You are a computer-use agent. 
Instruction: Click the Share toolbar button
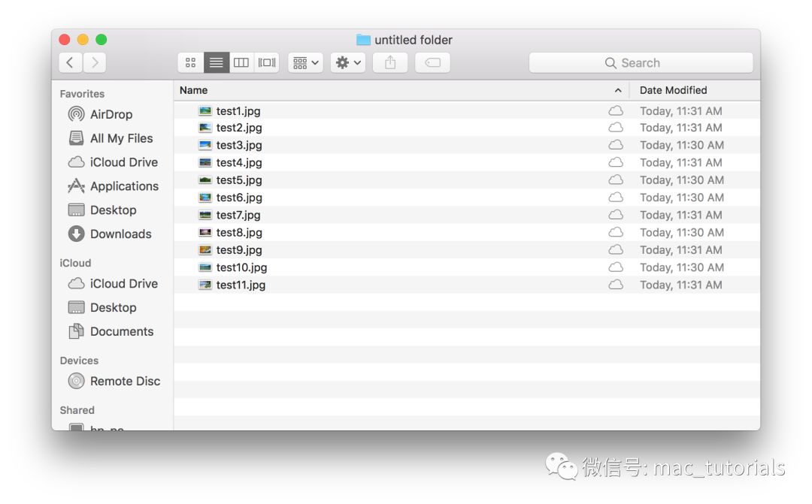point(390,63)
